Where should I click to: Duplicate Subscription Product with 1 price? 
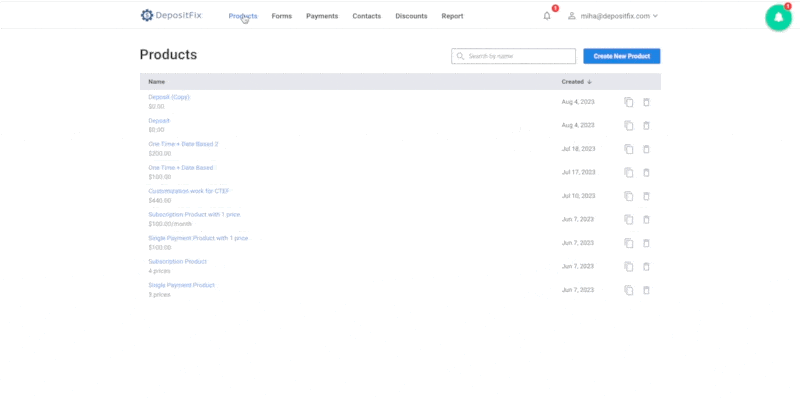click(629, 219)
